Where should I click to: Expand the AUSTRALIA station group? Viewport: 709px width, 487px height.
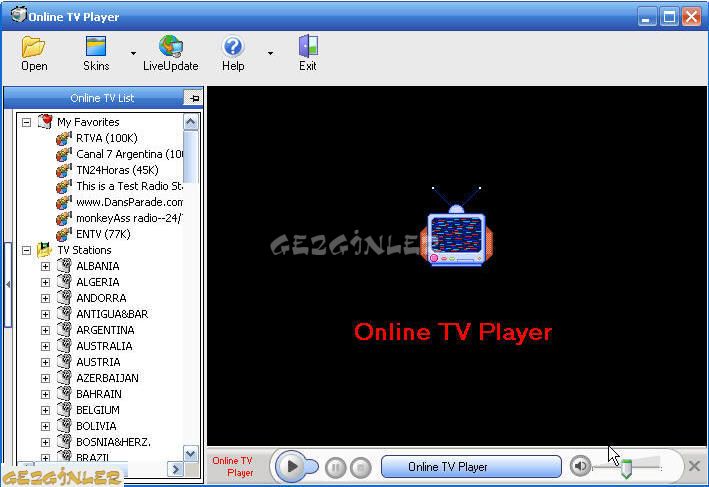[x=45, y=346]
